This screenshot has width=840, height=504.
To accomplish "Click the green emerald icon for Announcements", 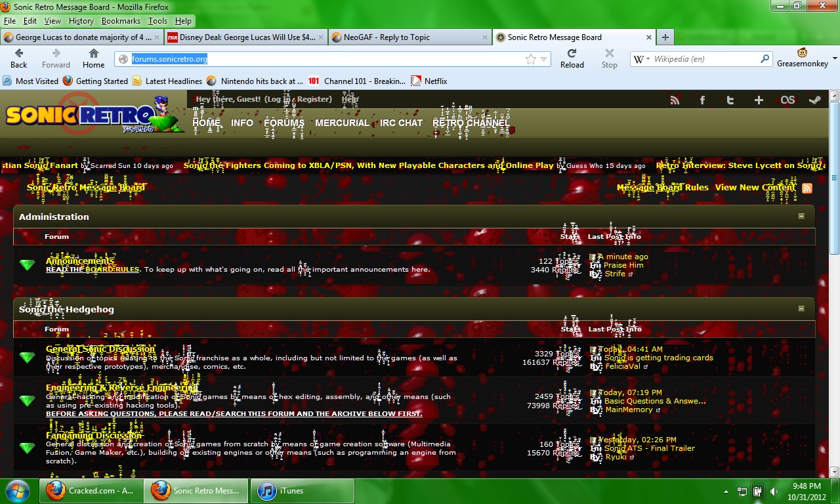I will pos(27,265).
